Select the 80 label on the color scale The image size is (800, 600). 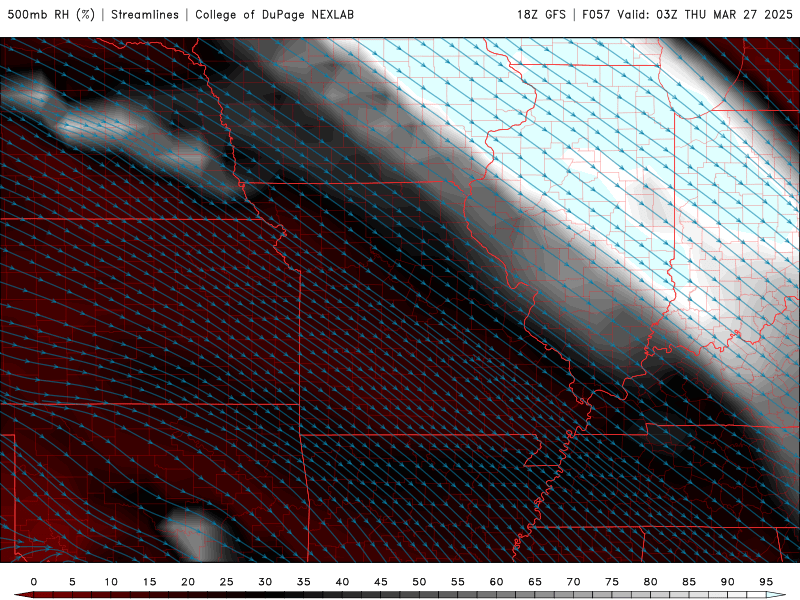(x=650, y=582)
